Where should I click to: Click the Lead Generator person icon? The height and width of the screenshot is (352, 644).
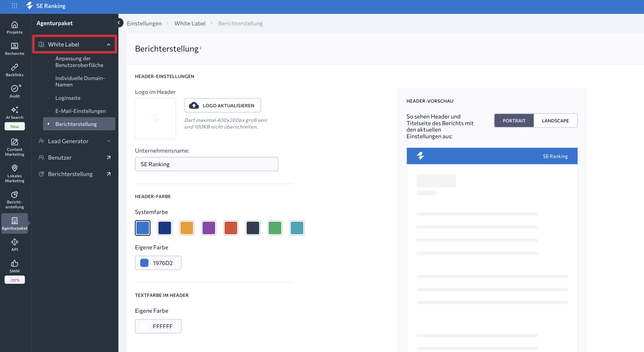[x=41, y=141]
